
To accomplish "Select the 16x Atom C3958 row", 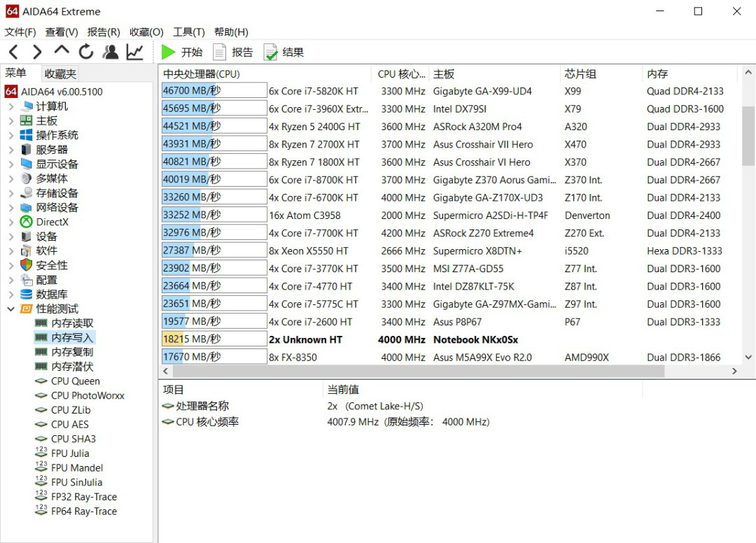I will coord(449,216).
